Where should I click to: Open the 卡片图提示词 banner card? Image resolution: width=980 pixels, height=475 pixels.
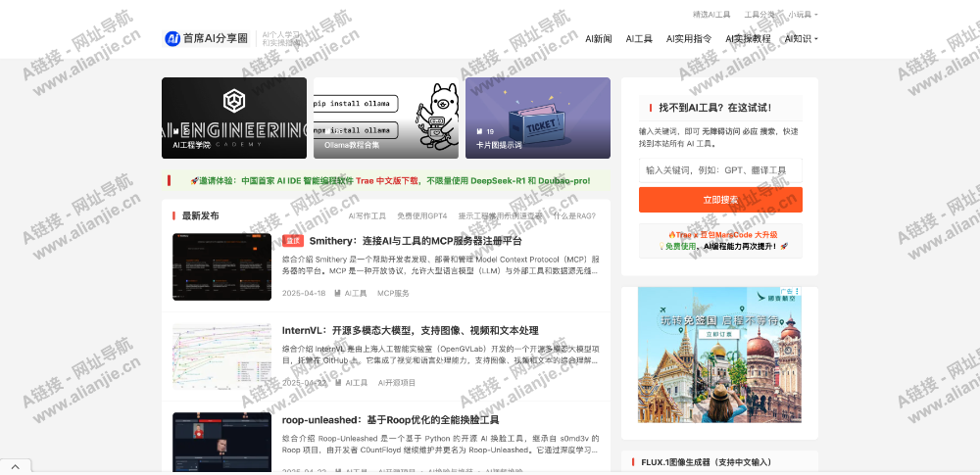[x=537, y=119]
